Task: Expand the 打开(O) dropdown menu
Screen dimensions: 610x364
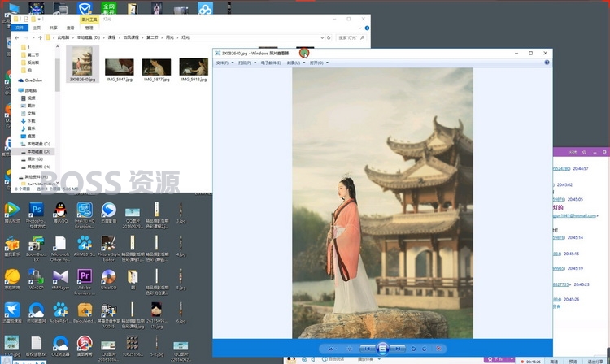Action: pos(319,63)
